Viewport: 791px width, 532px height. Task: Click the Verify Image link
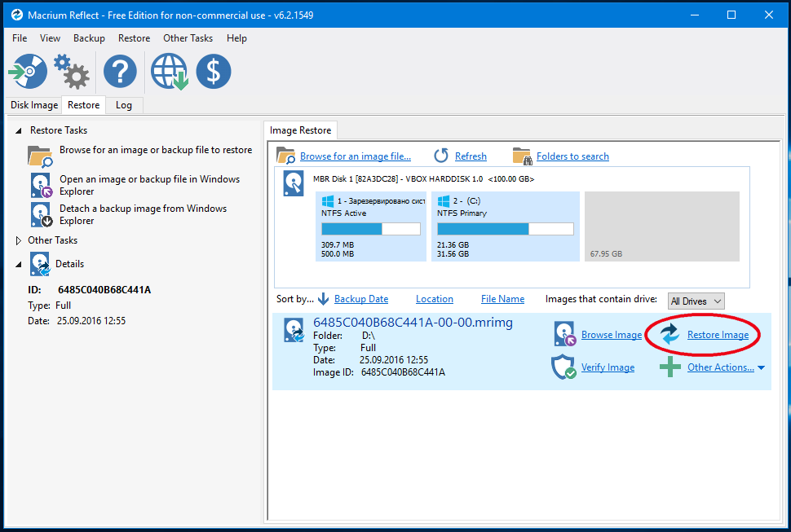(608, 367)
